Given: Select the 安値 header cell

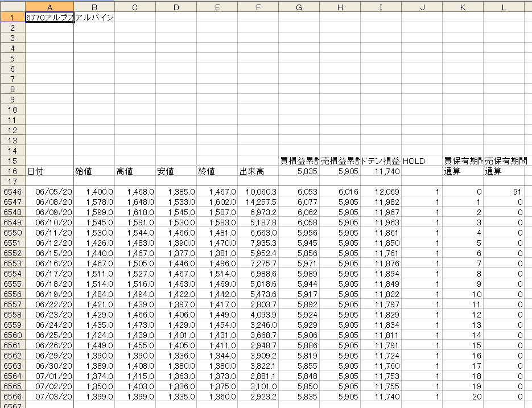Looking at the screenshot, I should (x=176, y=171).
